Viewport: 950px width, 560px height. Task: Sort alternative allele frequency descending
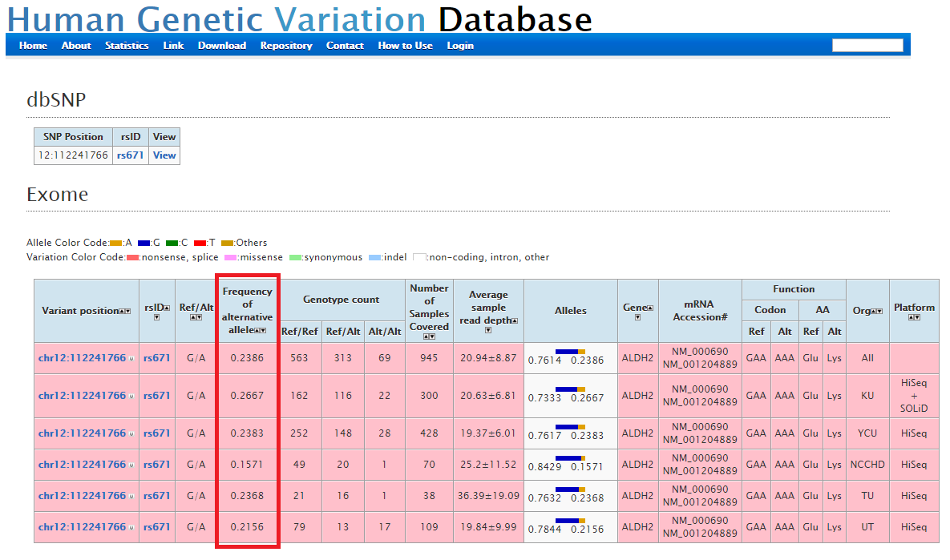pos(262,330)
